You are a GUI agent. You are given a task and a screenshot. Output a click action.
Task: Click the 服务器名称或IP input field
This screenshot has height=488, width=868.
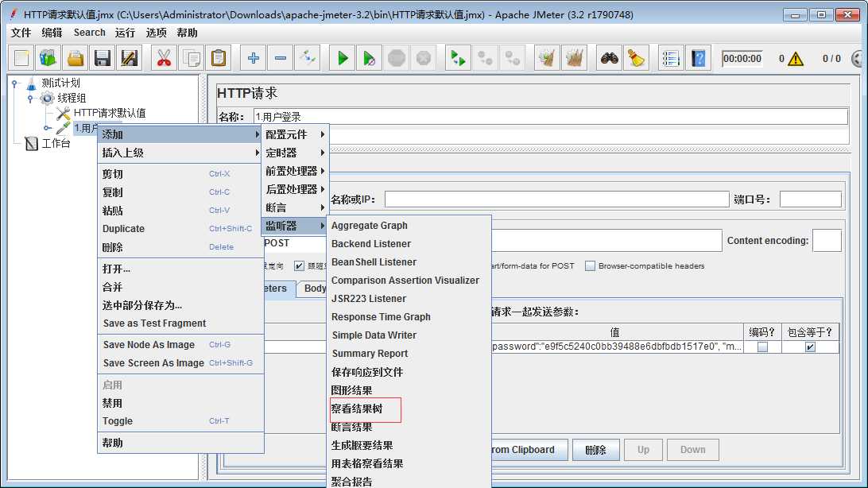tap(557, 199)
